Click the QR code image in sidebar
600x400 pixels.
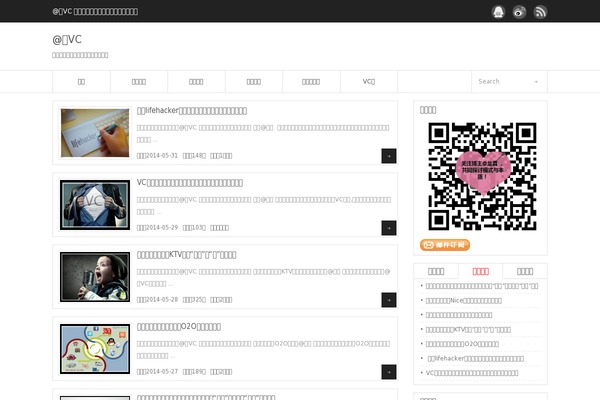[482, 176]
